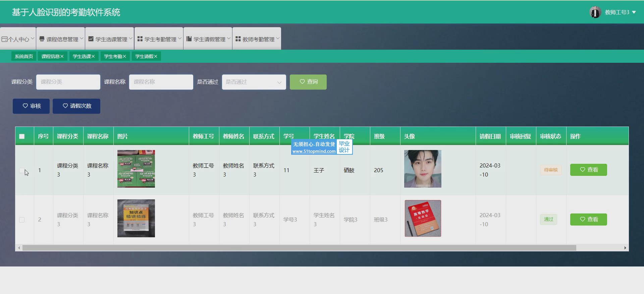Click the 学生选课管理 chart icon
644x294 pixels.
[x=91, y=39]
